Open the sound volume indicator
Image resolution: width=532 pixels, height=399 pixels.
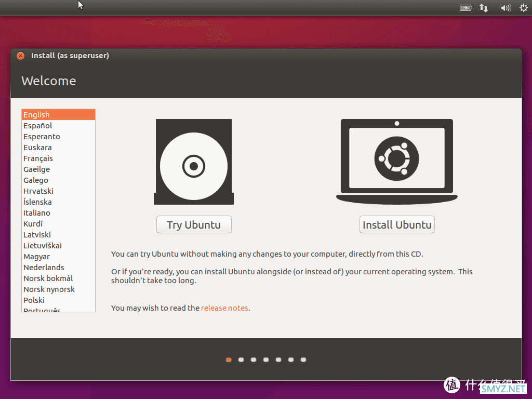506,7
